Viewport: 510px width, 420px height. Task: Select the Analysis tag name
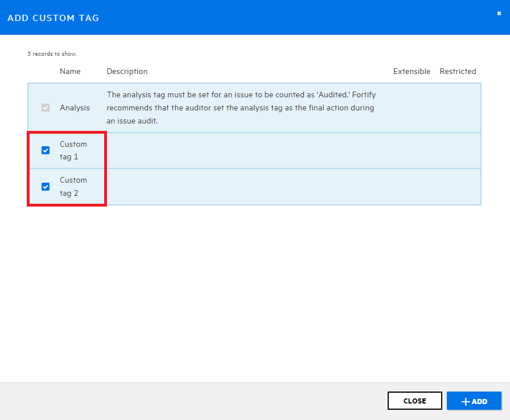pyautogui.click(x=75, y=108)
